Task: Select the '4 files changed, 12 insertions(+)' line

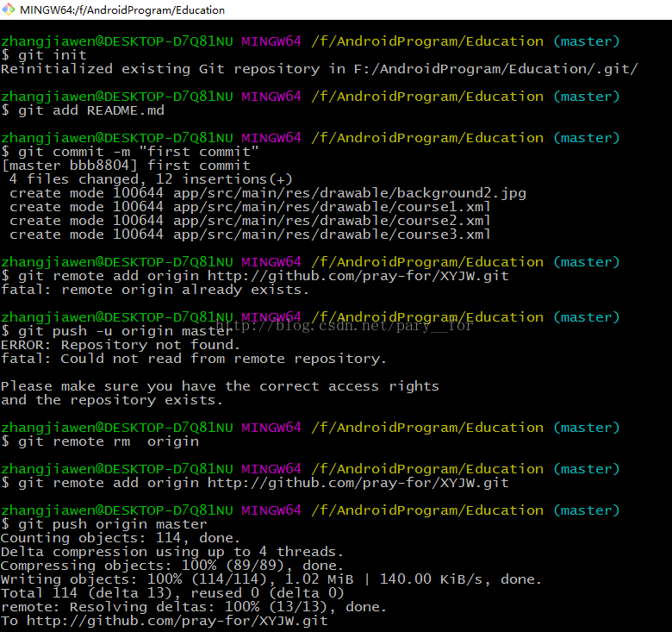Action: pos(151,179)
